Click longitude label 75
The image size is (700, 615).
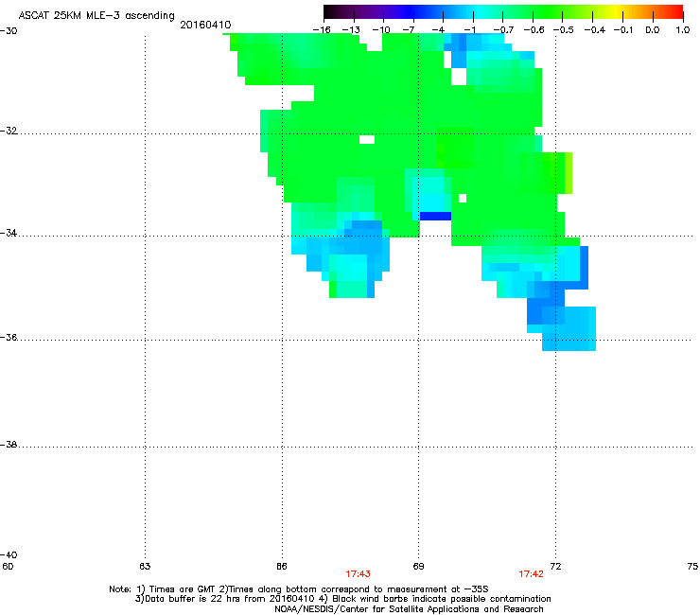coord(692,567)
